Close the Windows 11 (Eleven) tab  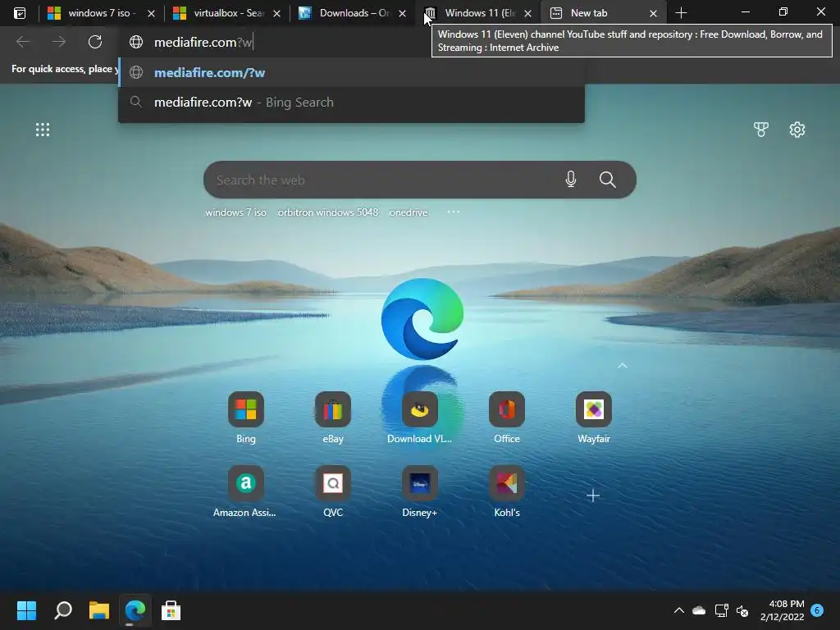point(527,13)
